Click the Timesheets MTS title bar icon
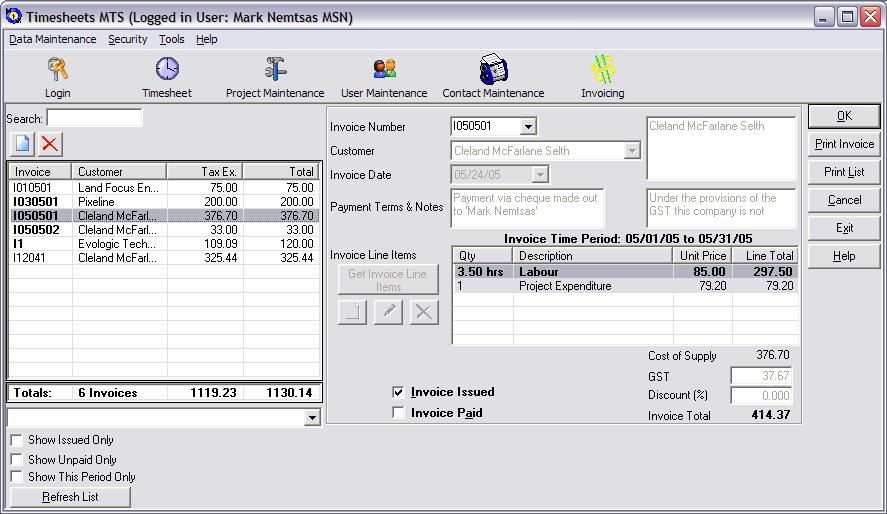 point(14,16)
